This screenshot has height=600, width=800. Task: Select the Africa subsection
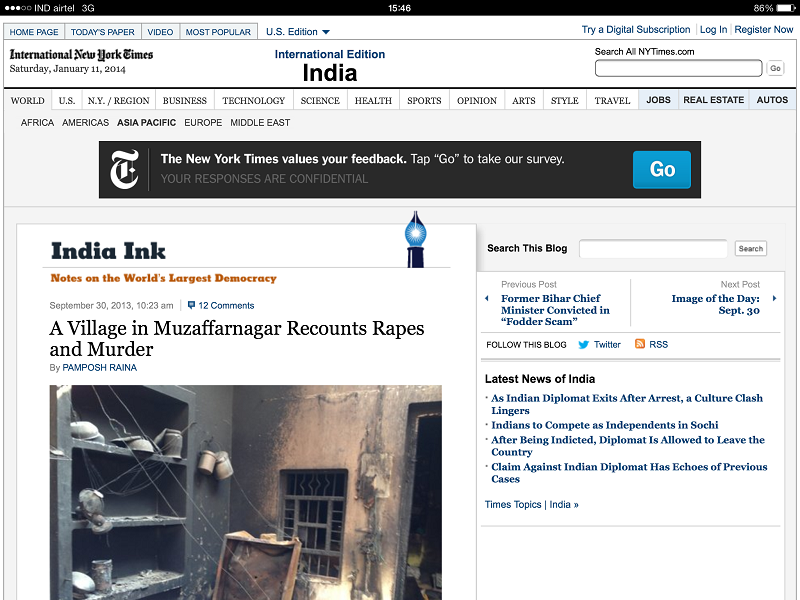point(37,123)
